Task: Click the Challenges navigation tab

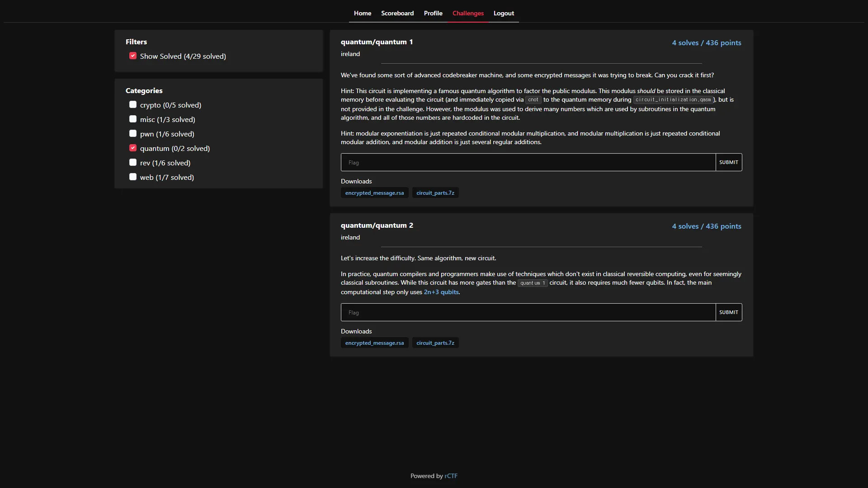Action: pos(468,13)
